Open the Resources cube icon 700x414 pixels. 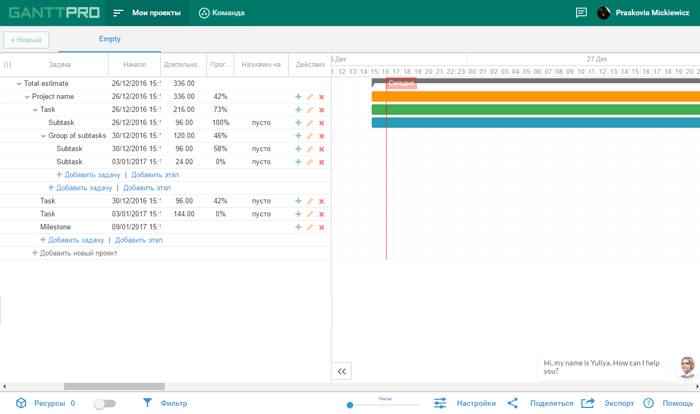click(x=21, y=403)
